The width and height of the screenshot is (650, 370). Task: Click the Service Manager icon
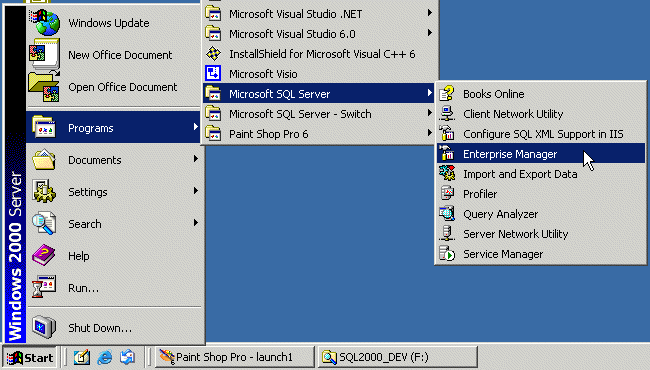(x=447, y=254)
